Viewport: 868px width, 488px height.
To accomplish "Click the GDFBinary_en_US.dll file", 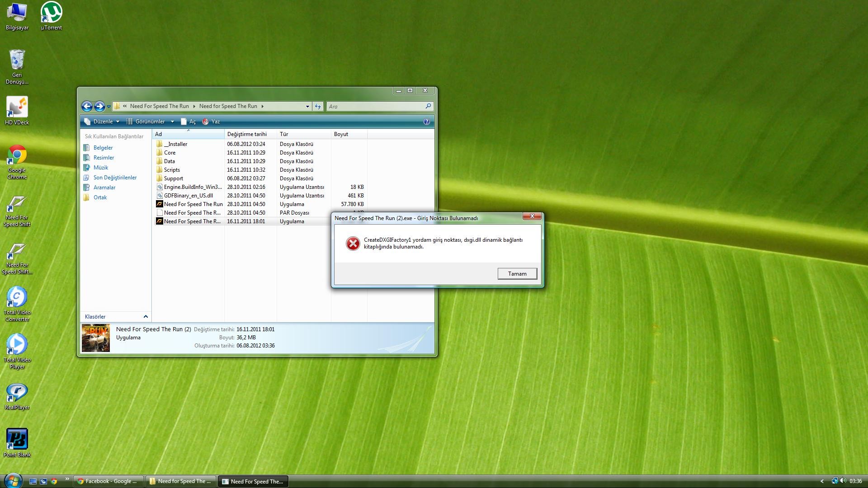I will tap(189, 196).
